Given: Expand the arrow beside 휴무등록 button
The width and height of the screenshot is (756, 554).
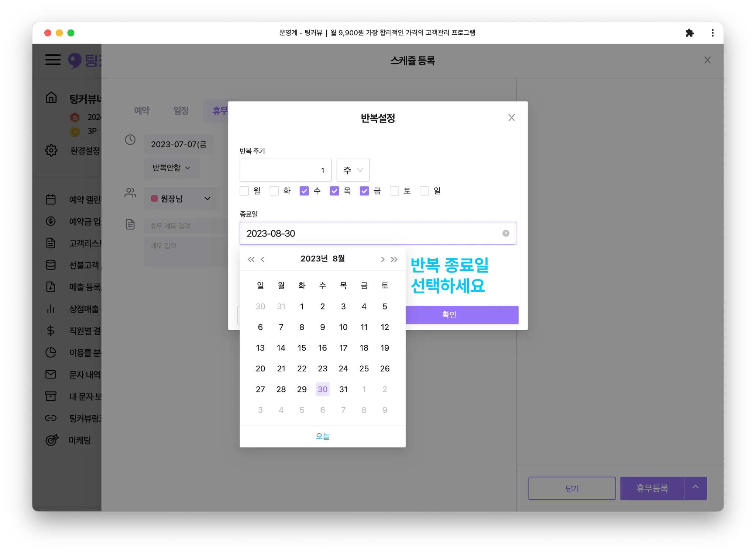Looking at the screenshot, I should 695,488.
